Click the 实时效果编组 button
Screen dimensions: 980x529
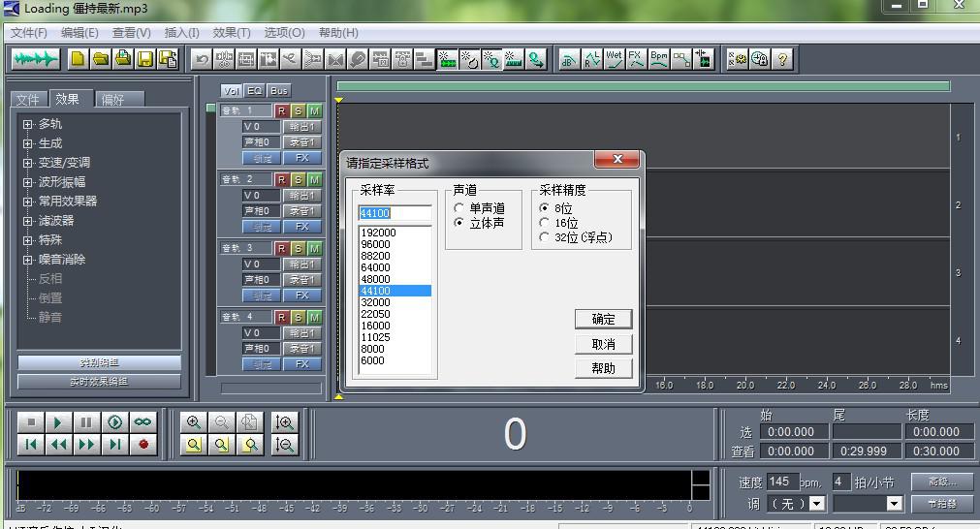[x=99, y=382]
